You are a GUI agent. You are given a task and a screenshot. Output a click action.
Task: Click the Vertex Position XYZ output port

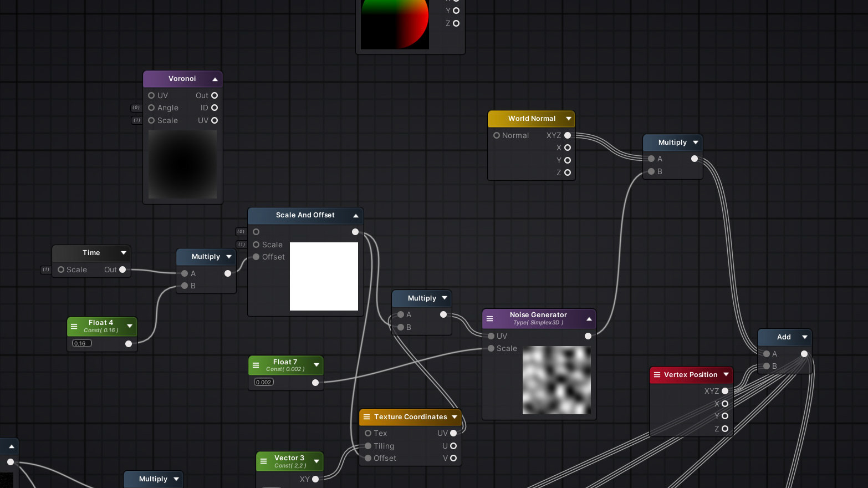pos(725,391)
